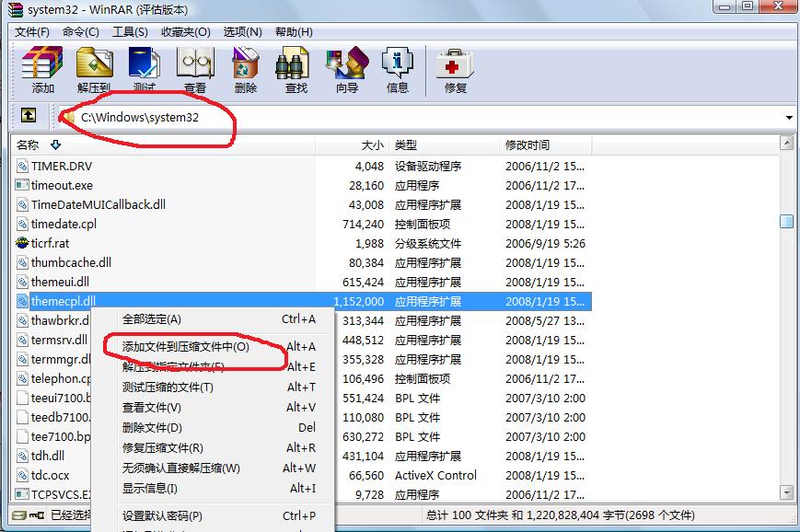This screenshot has height=532, width=800.
Task: Open the 工具(S) menu
Action: tap(130, 32)
